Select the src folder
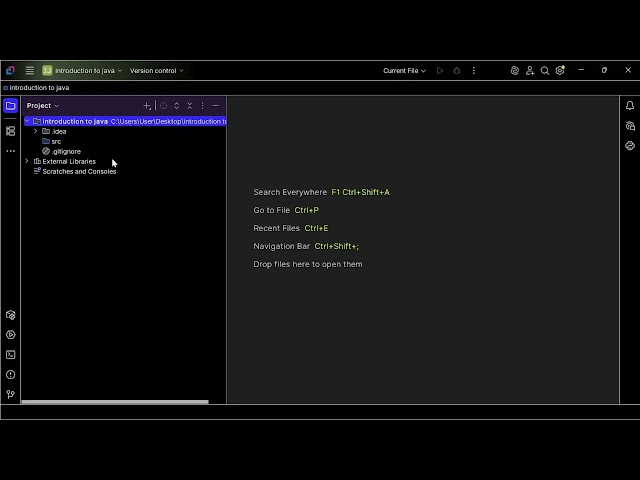The width and height of the screenshot is (640, 480). 51,141
